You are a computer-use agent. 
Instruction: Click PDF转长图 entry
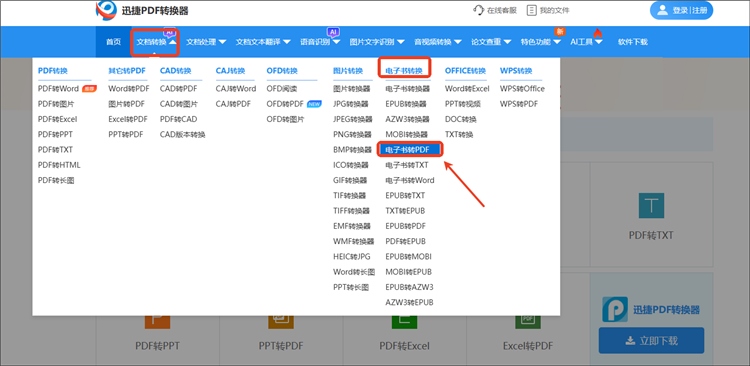tap(56, 180)
